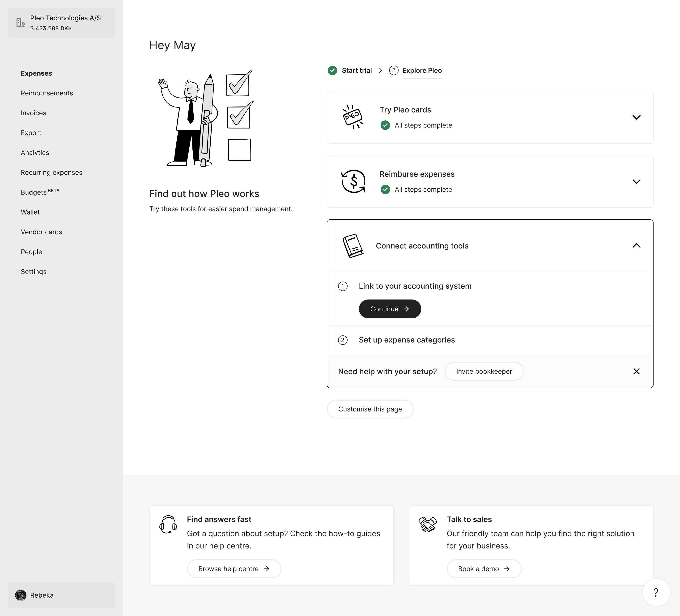Open Export in the sidebar

pyautogui.click(x=31, y=133)
